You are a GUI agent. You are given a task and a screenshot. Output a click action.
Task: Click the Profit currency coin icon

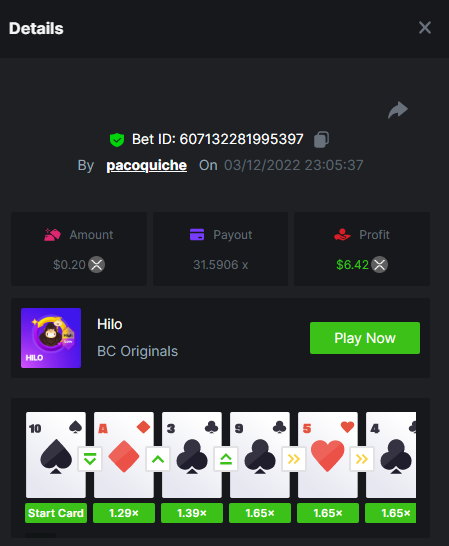click(x=379, y=265)
